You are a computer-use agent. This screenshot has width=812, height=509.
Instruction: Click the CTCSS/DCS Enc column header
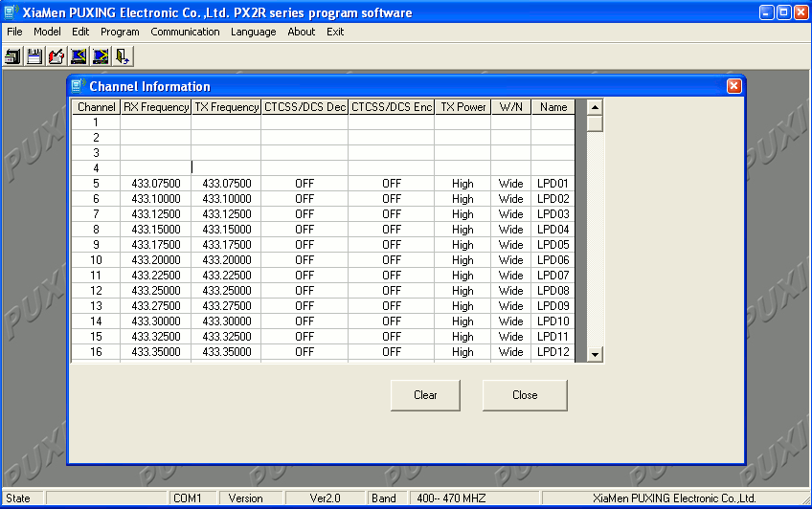tap(392, 107)
